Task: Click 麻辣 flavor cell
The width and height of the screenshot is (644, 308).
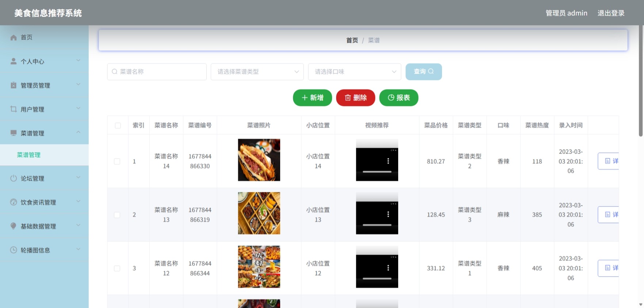Action: pyautogui.click(x=503, y=215)
